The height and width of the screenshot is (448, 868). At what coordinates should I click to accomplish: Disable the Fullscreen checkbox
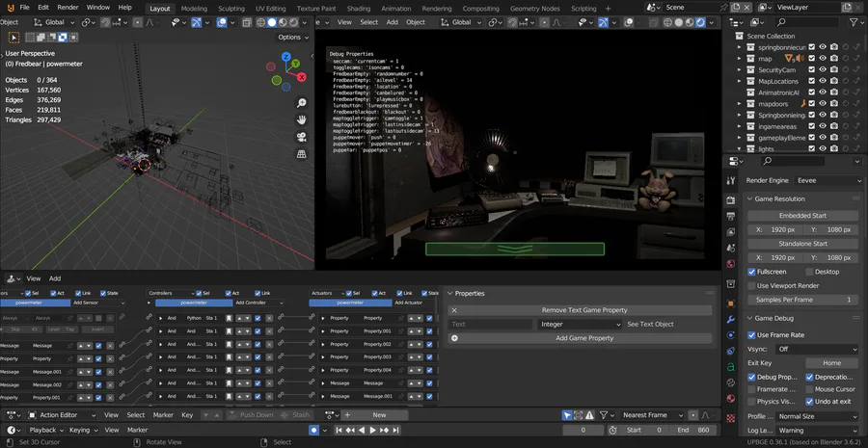pyautogui.click(x=752, y=272)
